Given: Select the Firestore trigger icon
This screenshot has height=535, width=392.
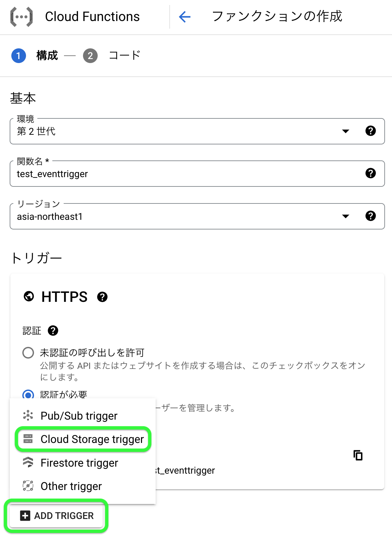Looking at the screenshot, I should [x=28, y=463].
